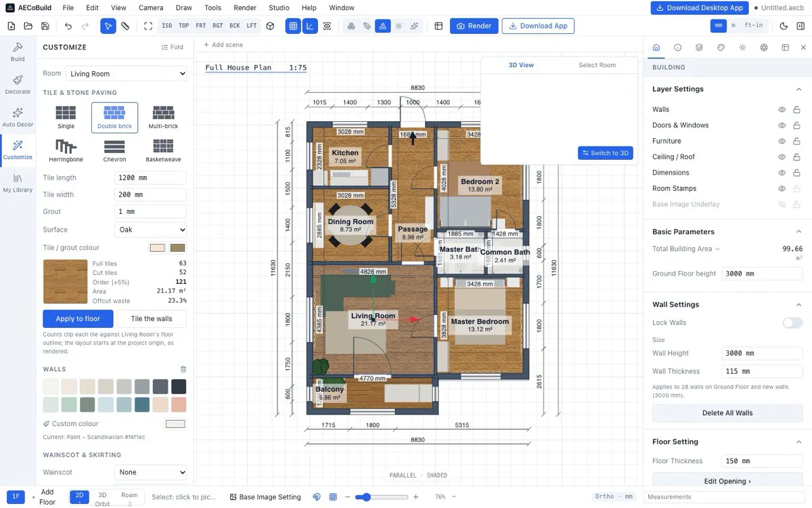Open My Library in the sidebar

[18, 183]
